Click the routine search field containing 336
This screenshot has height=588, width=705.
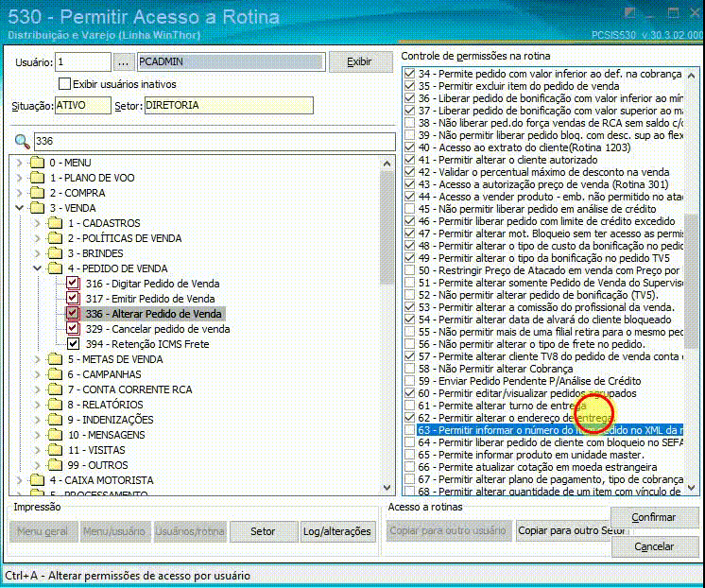click(x=215, y=141)
